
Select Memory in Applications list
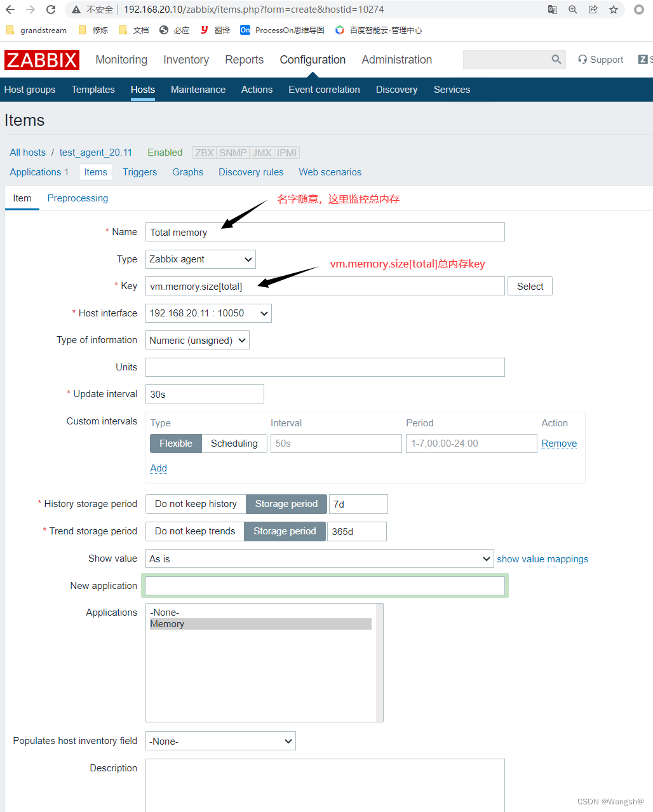(x=260, y=624)
